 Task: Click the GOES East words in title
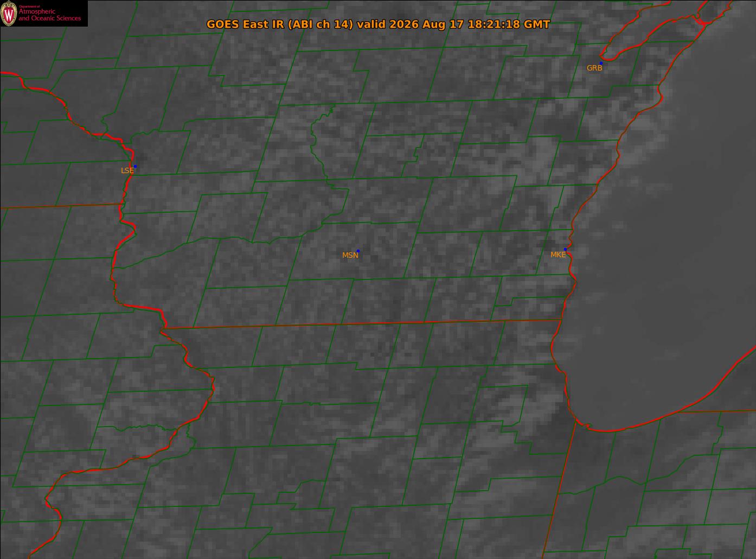[235, 24]
